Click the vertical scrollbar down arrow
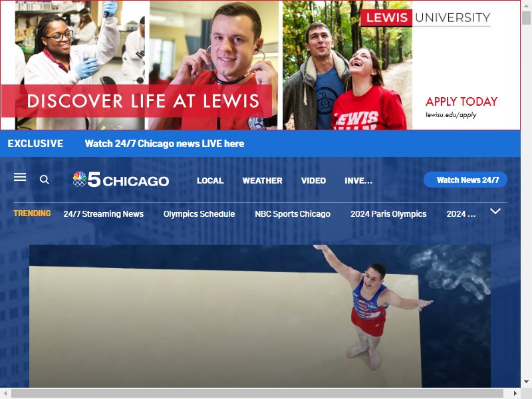The image size is (532, 399). 526,382
